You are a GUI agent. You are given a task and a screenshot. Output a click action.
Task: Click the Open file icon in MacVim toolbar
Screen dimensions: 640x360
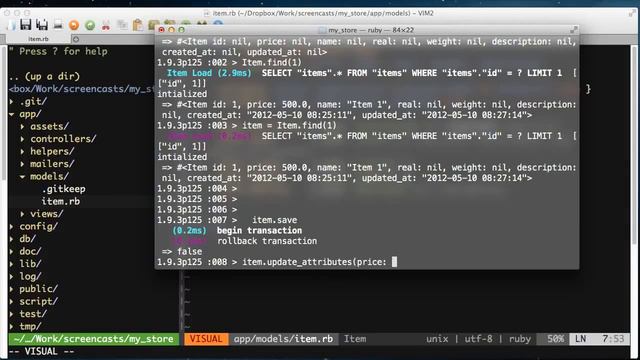(x=11, y=25)
